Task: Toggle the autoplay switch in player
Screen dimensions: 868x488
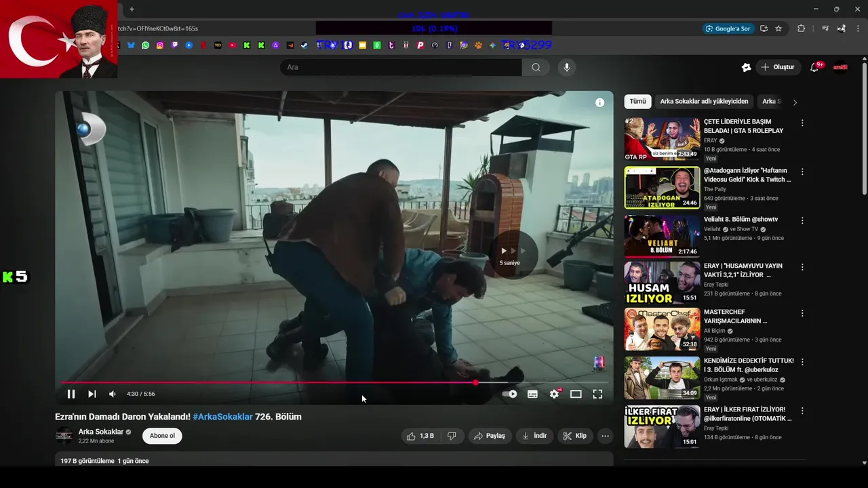Action: click(x=510, y=394)
